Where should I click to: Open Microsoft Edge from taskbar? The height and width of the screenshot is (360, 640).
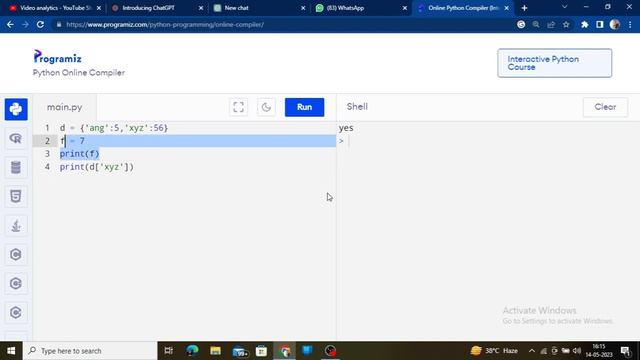[x=192, y=351]
